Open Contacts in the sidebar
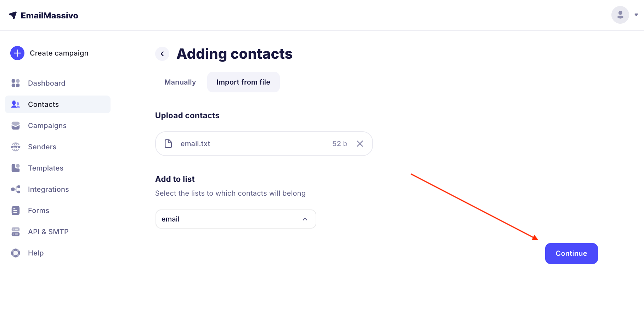644x322 pixels. [43, 104]
